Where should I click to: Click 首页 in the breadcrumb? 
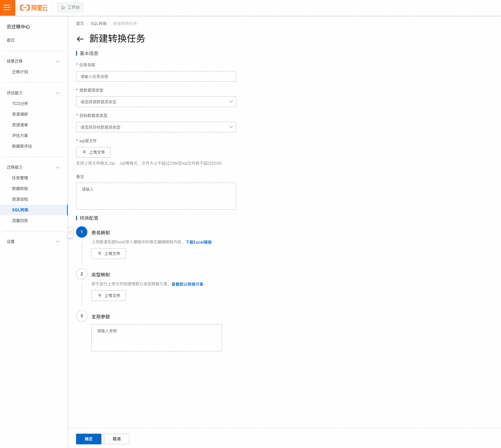coord(80,24)
